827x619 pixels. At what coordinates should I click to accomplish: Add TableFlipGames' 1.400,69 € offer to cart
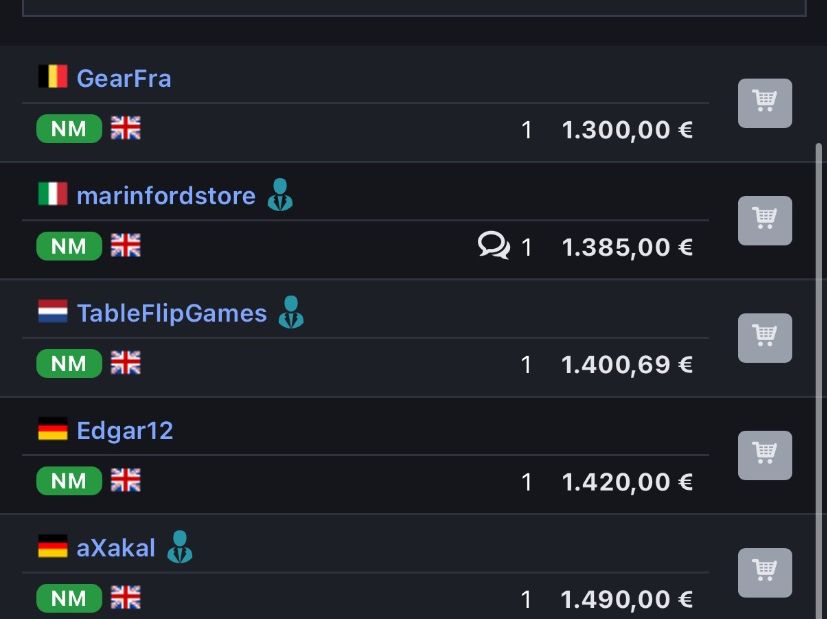click(764, 338)
